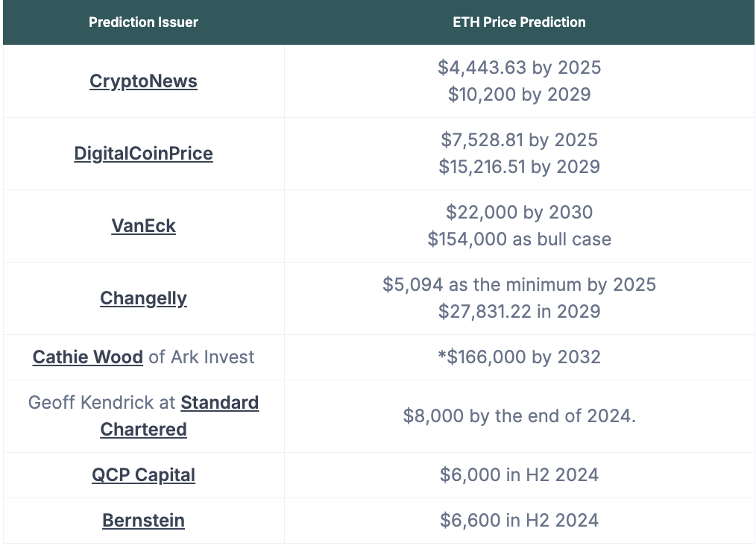Select the $15,216.51 by 2029 prediction text

(x=519, y=167)
